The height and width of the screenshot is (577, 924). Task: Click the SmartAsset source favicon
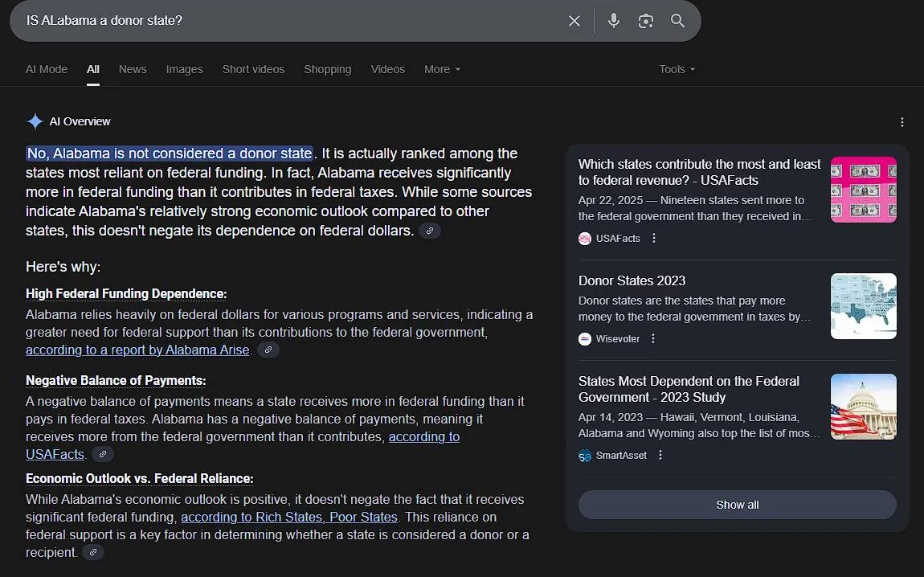tap(585, 456)
